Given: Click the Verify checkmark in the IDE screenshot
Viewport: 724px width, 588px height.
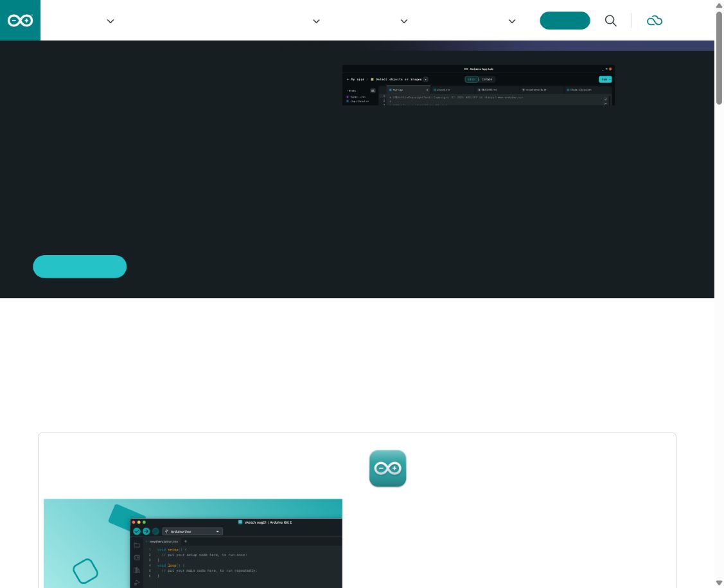Looking at the screenshot, I should tap(137, 531).
